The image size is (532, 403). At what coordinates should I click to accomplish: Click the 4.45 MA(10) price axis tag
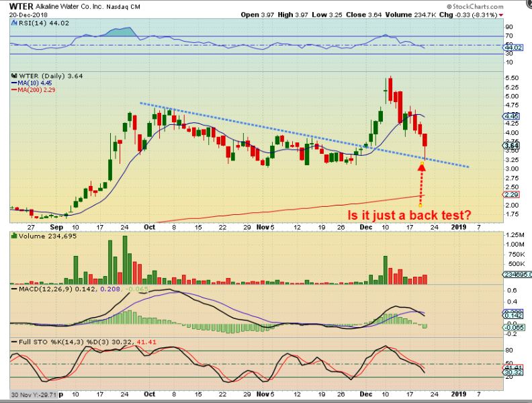tap(512, 116)
